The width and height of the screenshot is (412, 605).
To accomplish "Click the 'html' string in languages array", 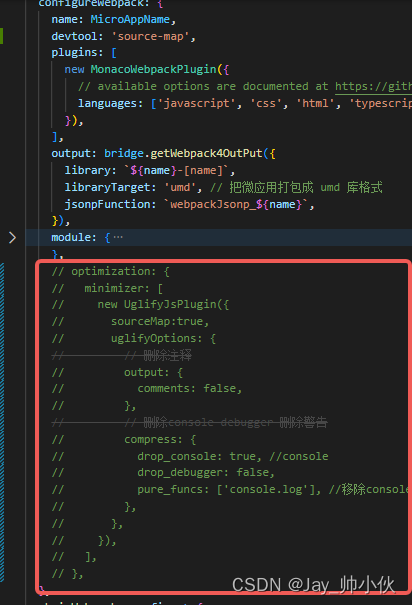I will coord(315,103).
